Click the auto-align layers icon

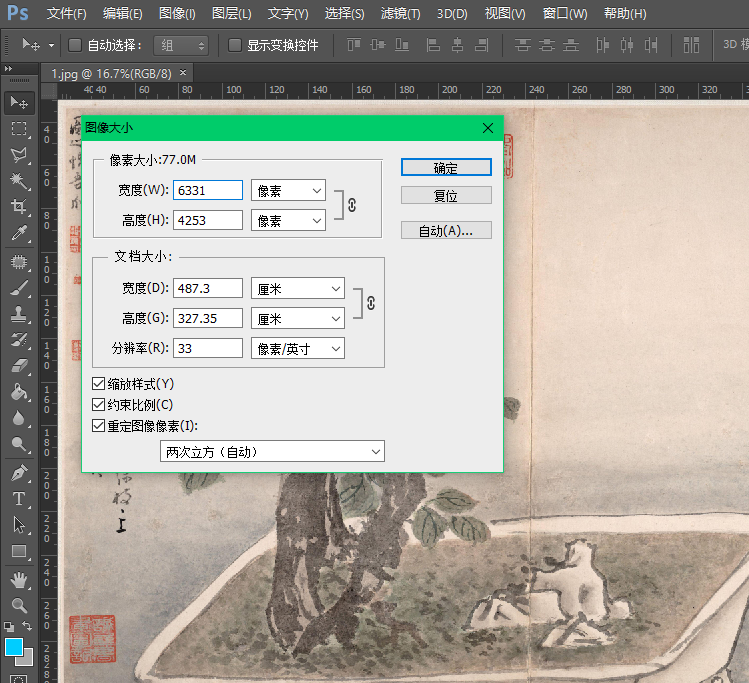click(691, 45)
